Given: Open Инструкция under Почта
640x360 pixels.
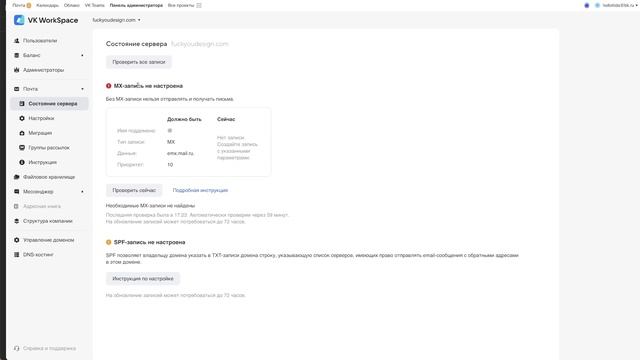Looking at the screenshot, I should tap(42, 162).
